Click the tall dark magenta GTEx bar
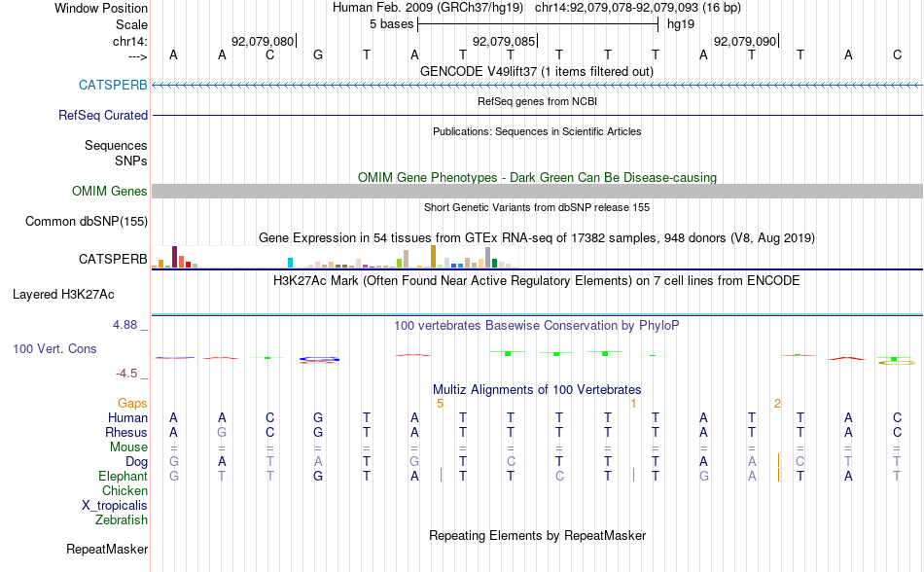Screen dimensions: 924x572 [x=174, y=257]
